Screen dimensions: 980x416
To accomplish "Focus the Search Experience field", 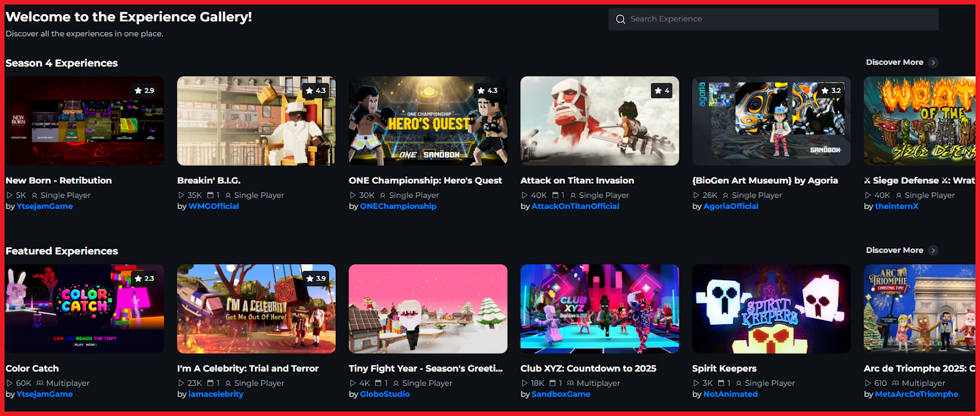I will pos(774,19).
